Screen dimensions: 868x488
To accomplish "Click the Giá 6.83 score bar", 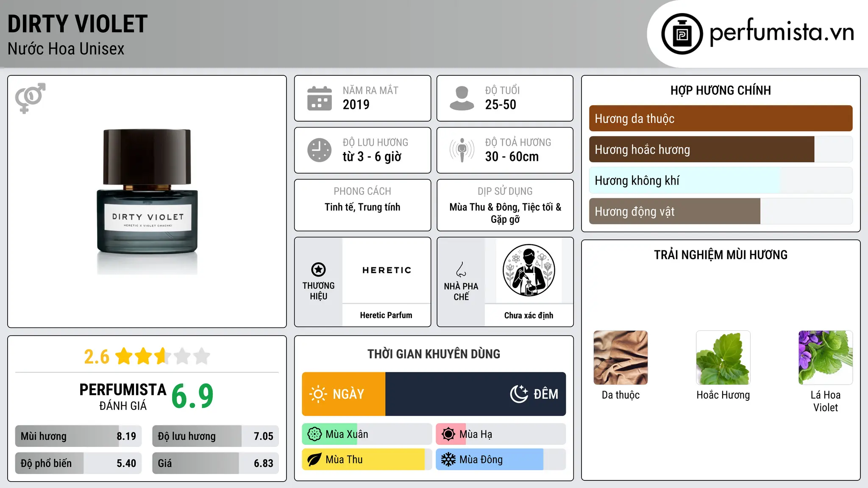I will pos(215,463).
